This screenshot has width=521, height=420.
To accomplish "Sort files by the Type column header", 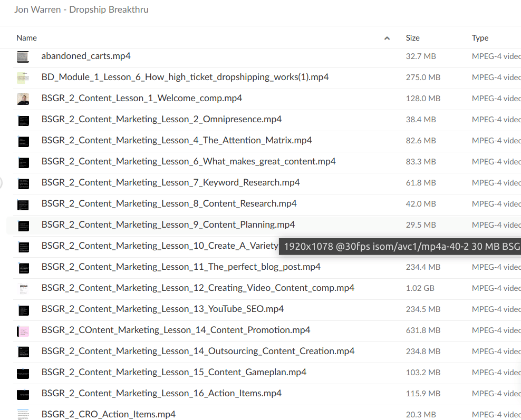I will point(480,38).
